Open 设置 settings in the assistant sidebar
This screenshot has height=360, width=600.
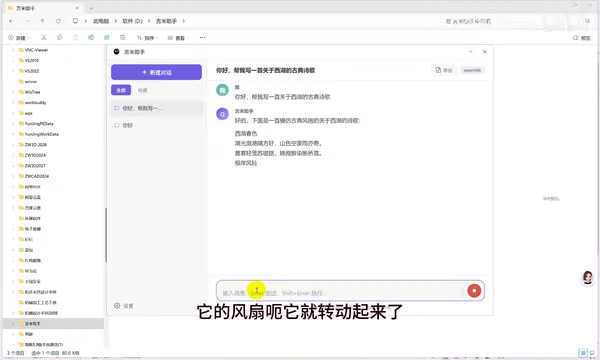point(124,306)
